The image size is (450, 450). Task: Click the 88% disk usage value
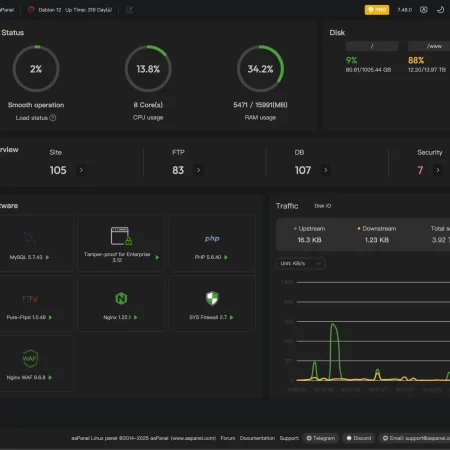tap(416, 60)
